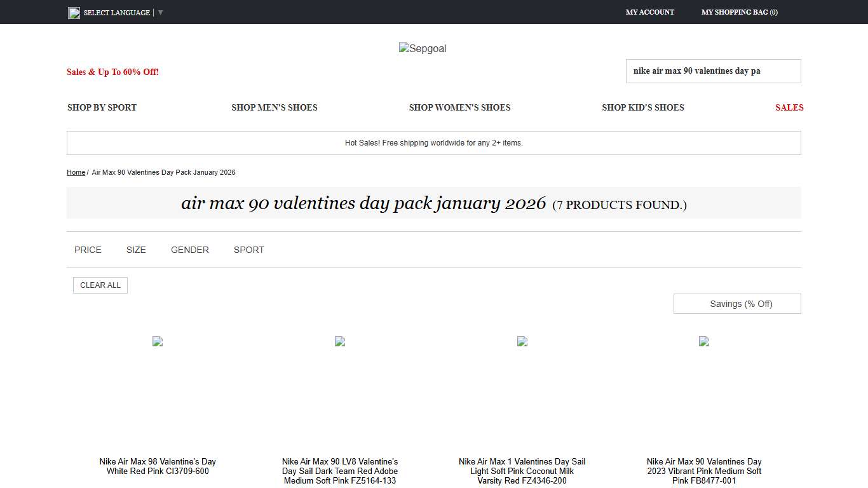Click the language flag icon
Image resolution: width=868 pixels, height=488 pixels.
(74, 13)
